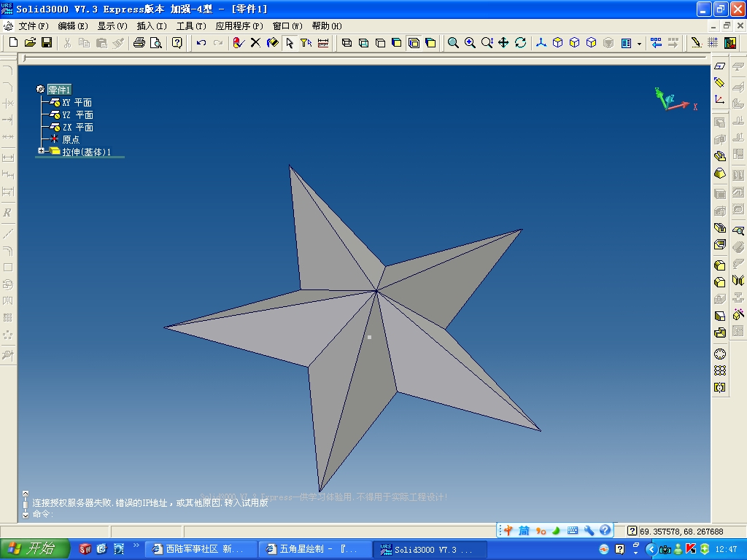The height and width of the screenshot is (560, 747).
Task: Click the zoom to fit magnifier icon
Action: 453,43
